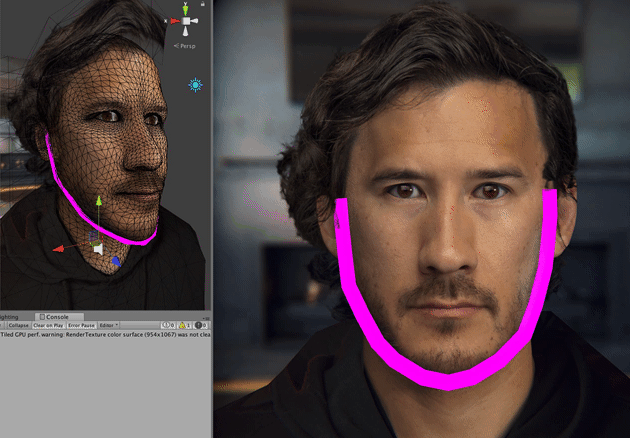Toggle Clear on Play in console

pyautogui.click(x=48, y=325)
